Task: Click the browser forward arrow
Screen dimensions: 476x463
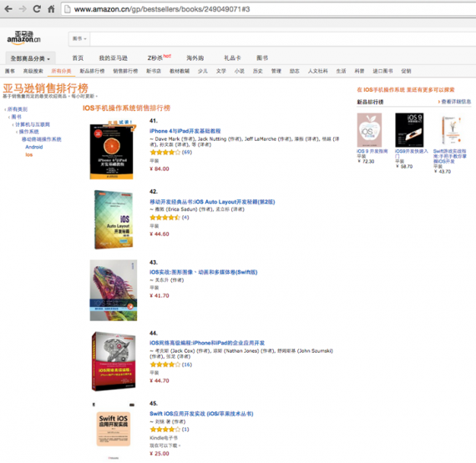Action: pos(23,9)
